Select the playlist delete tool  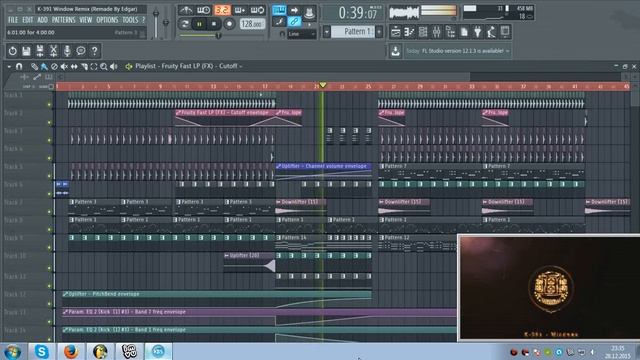click(54, 66)
